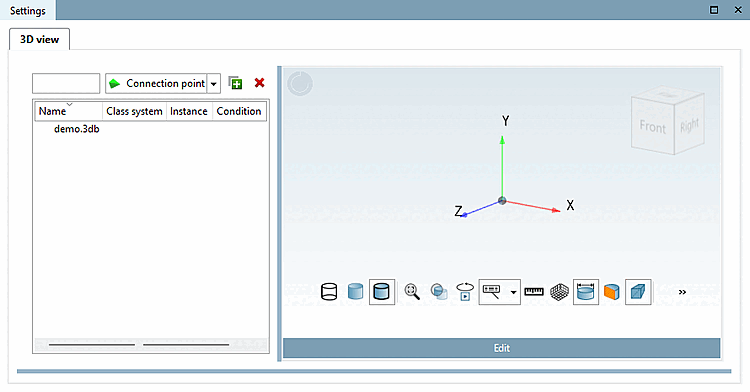Toggle the transparency spheres icon
Image resolution: width=750 pixels, height=392 pixels.
(x=439, y=292)
